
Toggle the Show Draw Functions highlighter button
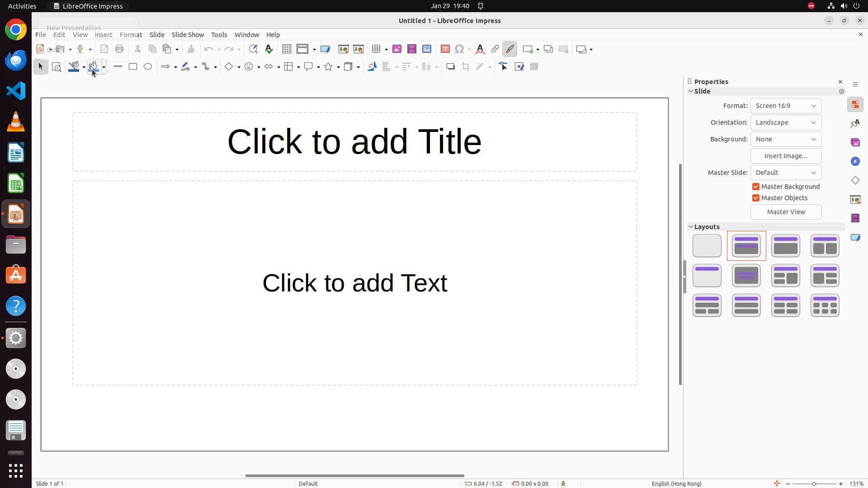click(510, 49)
